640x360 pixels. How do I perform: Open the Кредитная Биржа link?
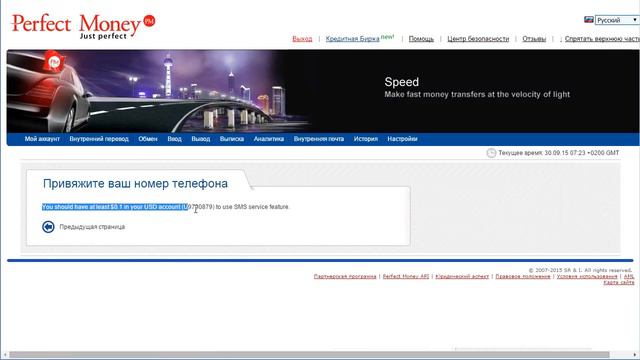pos(352,39)
